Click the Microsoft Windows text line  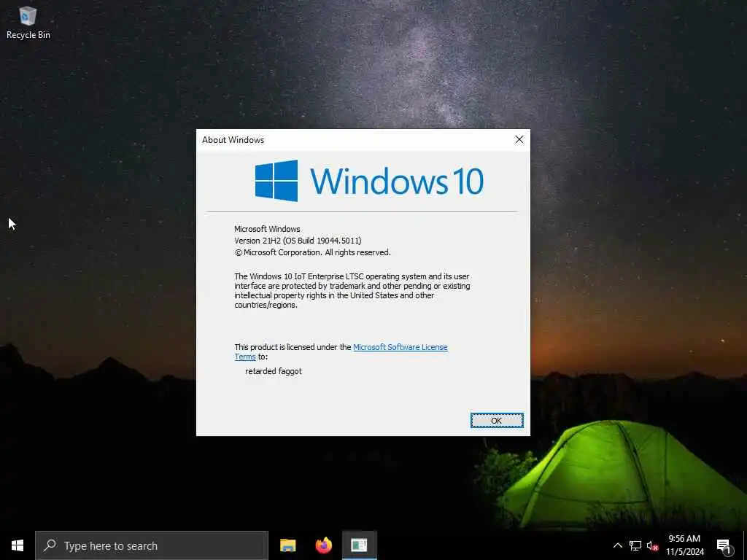267,229
